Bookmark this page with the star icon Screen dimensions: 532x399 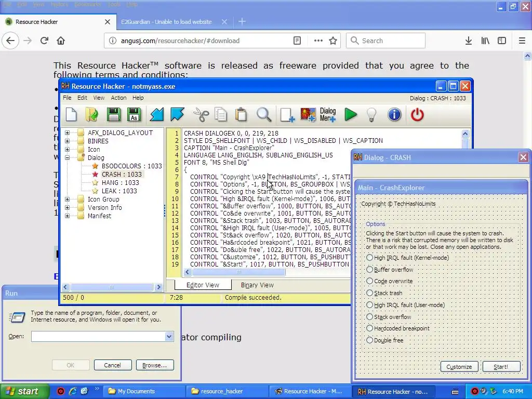pyautogui.click(x=333, y=41)
